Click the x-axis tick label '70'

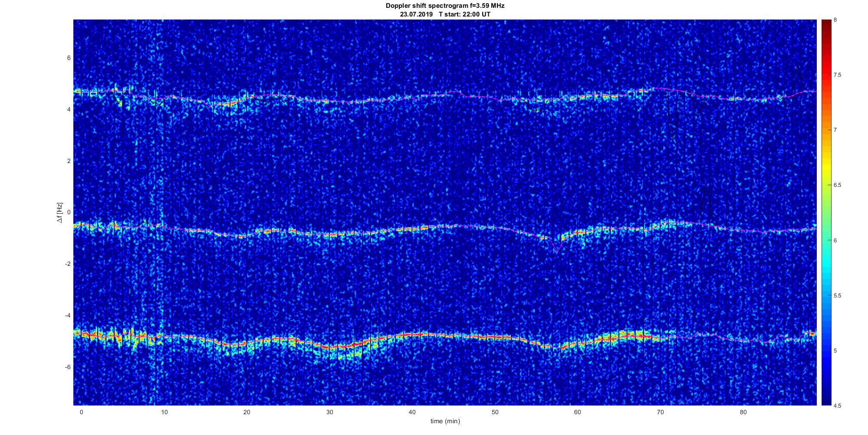click(661, 412)
